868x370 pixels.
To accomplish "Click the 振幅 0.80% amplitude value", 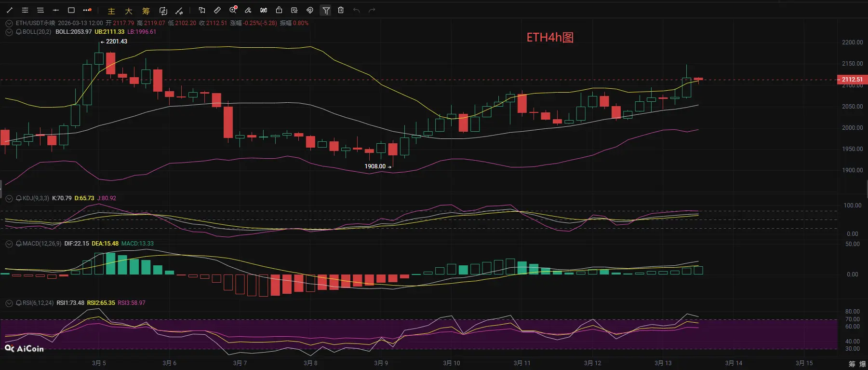I will coord(294,23).
